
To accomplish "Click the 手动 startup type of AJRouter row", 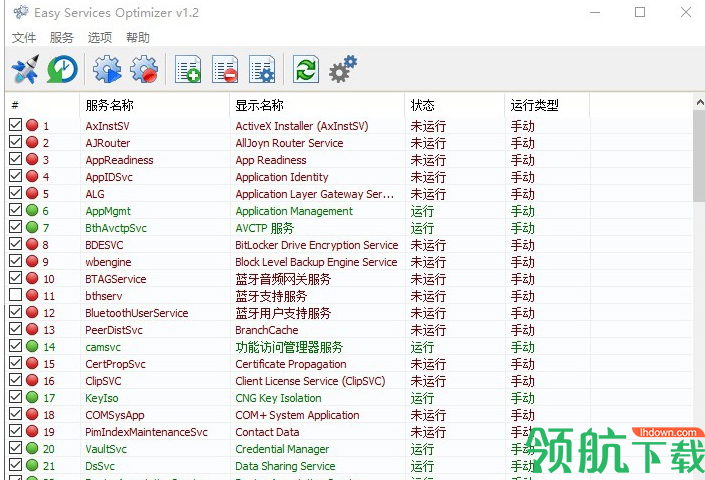I will coord(522,143).
